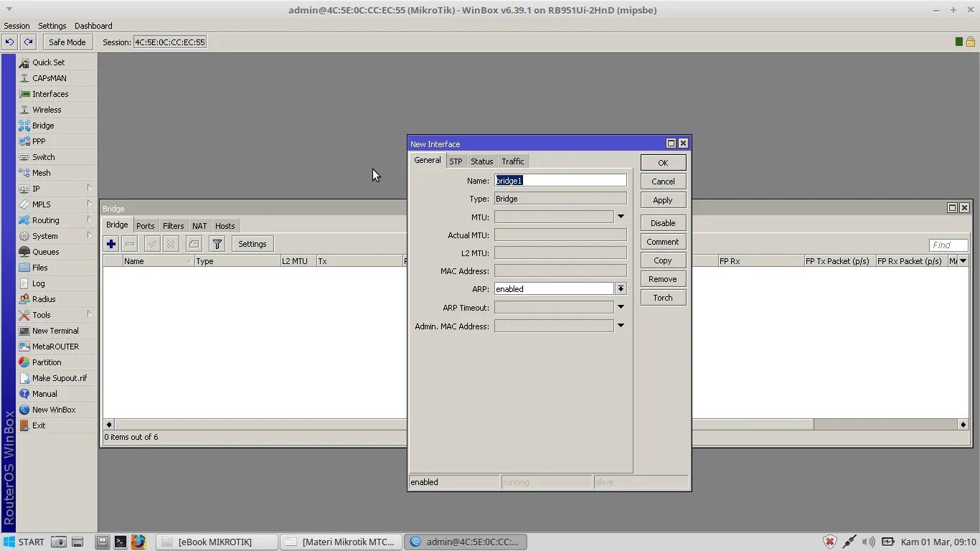Viewport: 980px width, 551px height.
Task: Click the Comment button in New Interface
Action: pyautogui.click(x=663, y=242)
